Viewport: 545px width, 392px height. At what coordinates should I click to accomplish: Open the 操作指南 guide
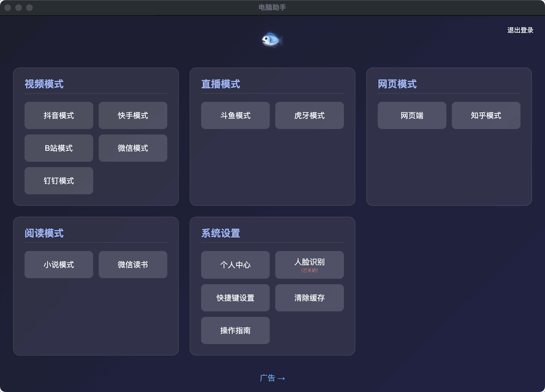235,330
